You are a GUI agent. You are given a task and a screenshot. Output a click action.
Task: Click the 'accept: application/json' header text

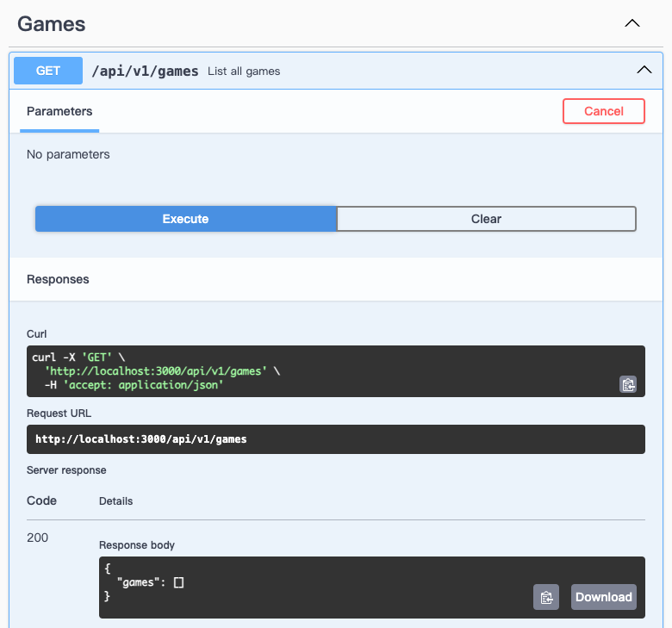point(143,385)
